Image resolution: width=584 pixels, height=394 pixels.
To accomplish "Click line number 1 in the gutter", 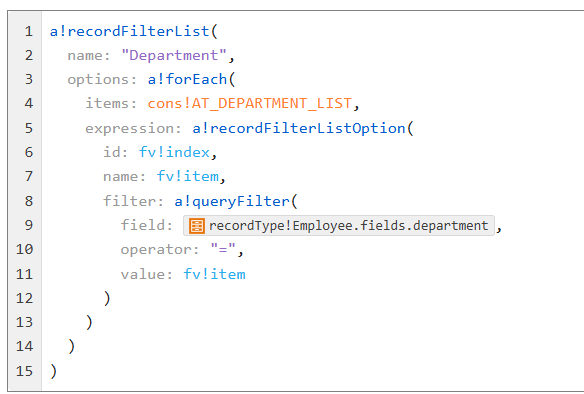I will coord(29,31).
